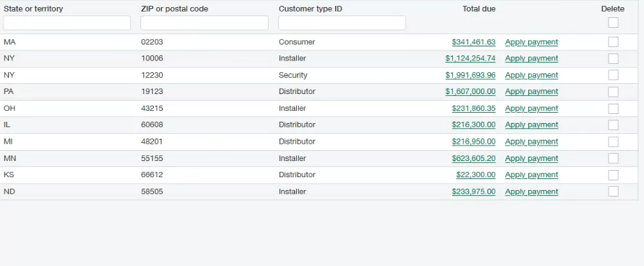Viewport: 644px width, 266px height.
Task: View the $216,300.00 total due for IL
Action: pyautogui.click(x=473, y=124)
